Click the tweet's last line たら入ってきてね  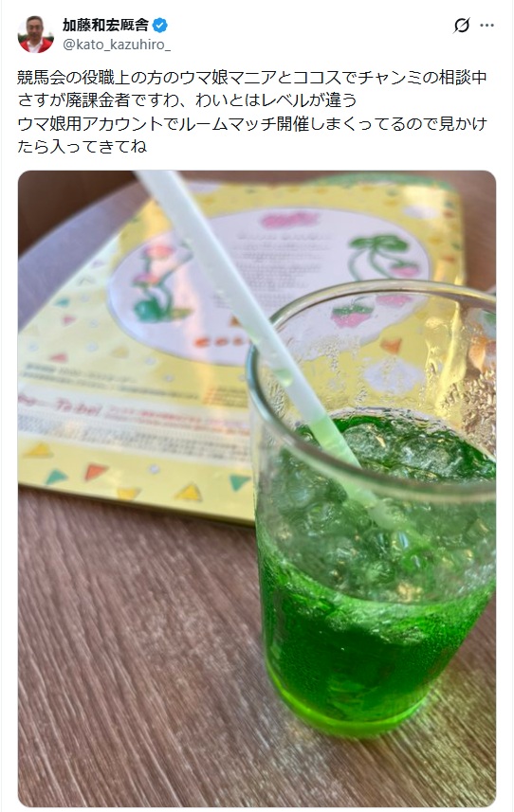pyautogui.click(x=83, y=146)
